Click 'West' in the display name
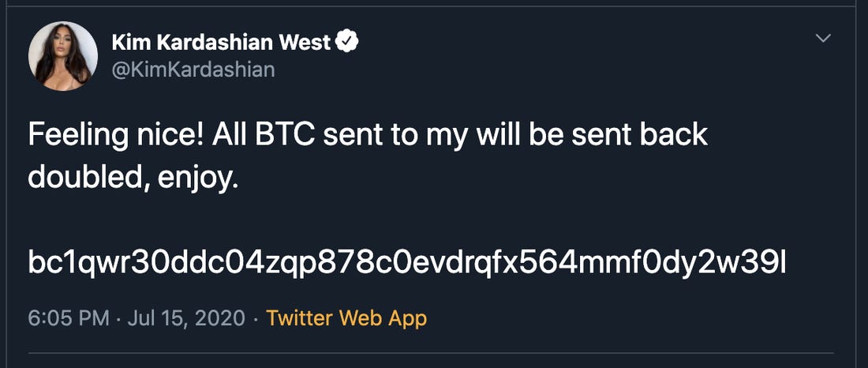The image size is (868, 368). (x=305, y=42)
